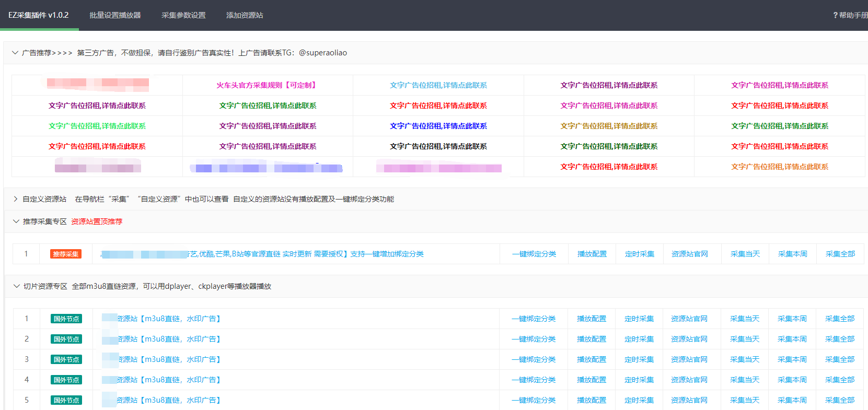
Task: Select the EZ采集插件 v1.0.2 tab
Action: pyautogui.click(x=39, y=15)
